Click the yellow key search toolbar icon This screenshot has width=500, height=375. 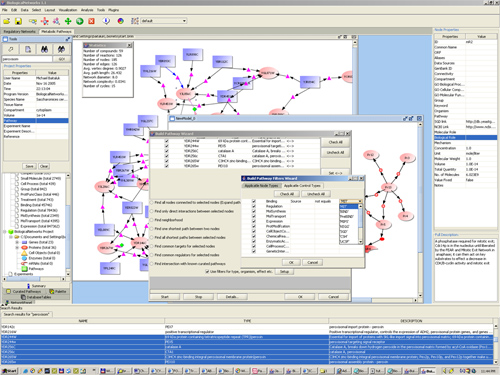click(32, 21)
